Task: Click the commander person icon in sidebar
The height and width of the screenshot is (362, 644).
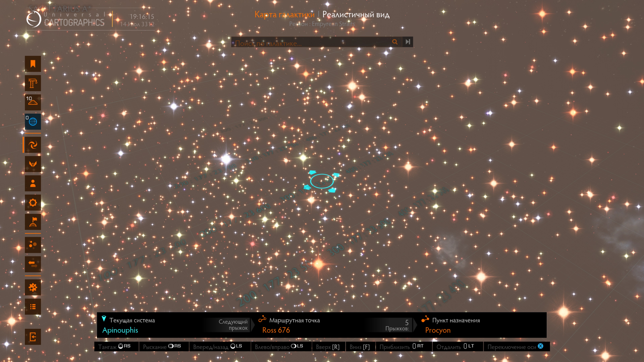Action: tap(33, 183)
